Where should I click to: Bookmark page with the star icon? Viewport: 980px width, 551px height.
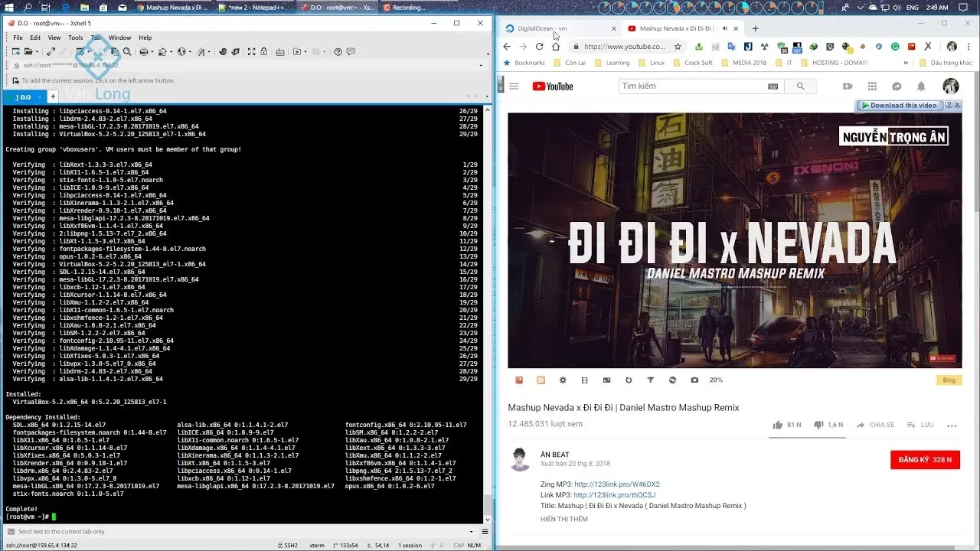click(x=678, y=47)
